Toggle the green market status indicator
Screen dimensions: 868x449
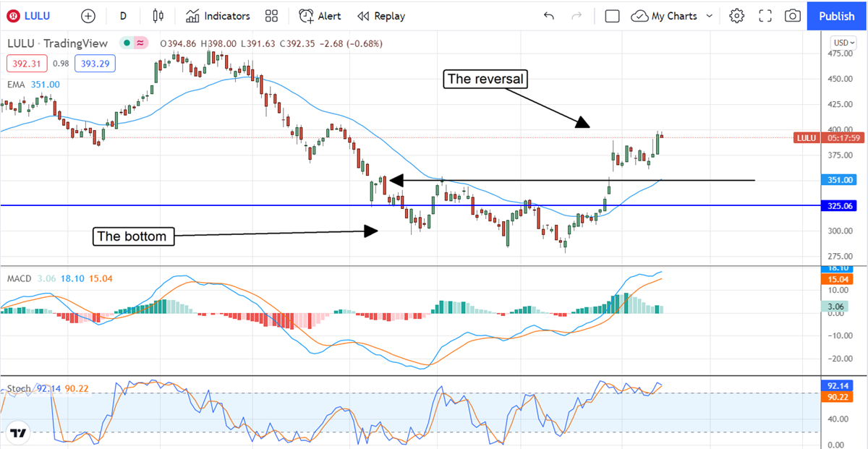pyautogui.click(x=127, y=43)
